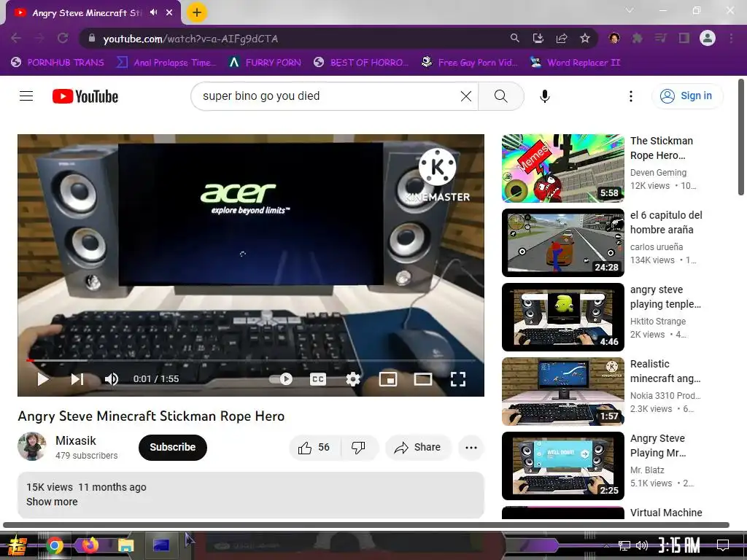The height and width of the screenshot is (560, 747).
Task: Start voice search with microphone
Action: click(x=544, y=96)
